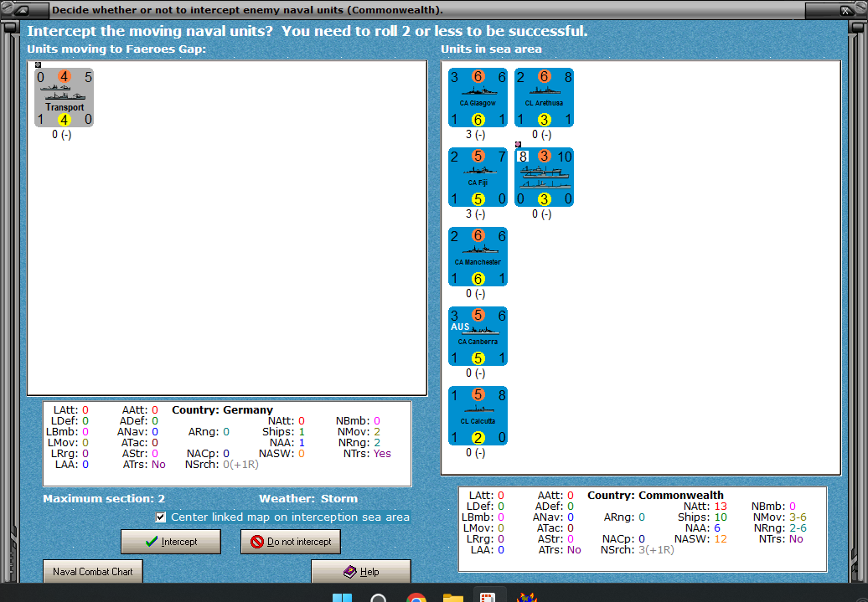Click Commonwealth 'NRng: 2-6' value
Screen dimensions: 868x602
point(780,527)
